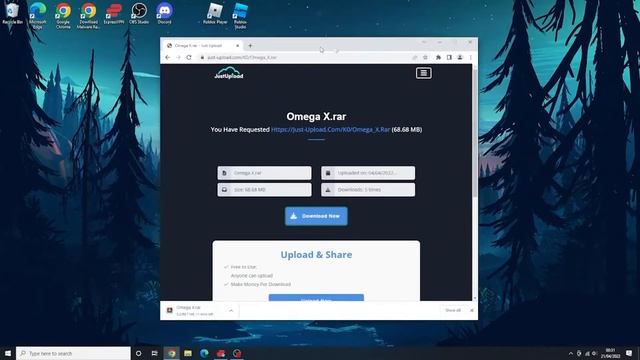This screenshot has height=360, width=640.
Task: Open the OBS Studio desktop shortcut
Action: [x=139, y=13]
